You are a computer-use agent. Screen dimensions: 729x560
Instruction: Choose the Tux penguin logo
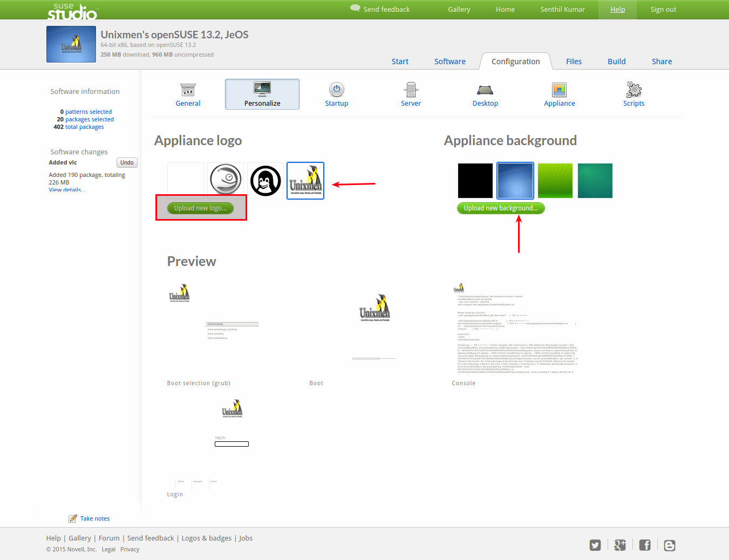[265, 181]
